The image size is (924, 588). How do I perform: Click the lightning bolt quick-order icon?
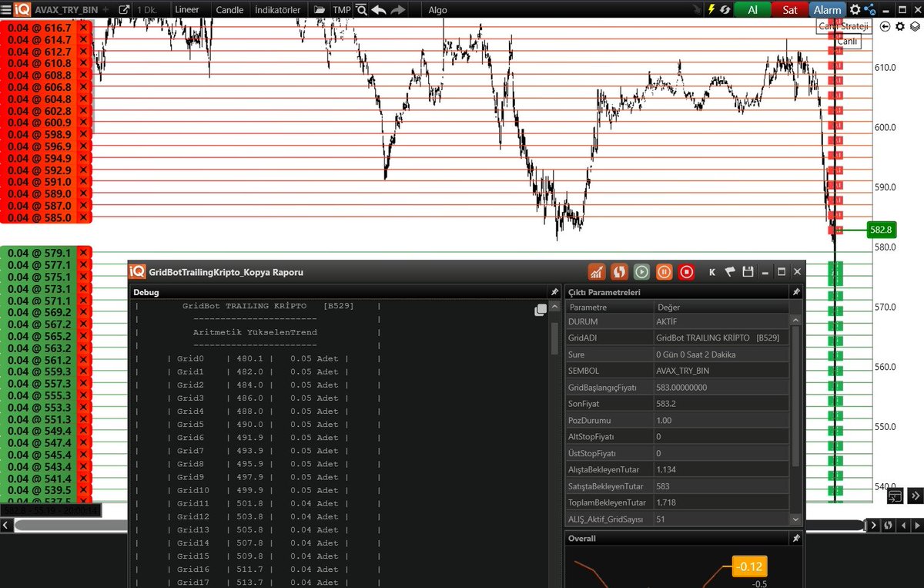[711, 10]
